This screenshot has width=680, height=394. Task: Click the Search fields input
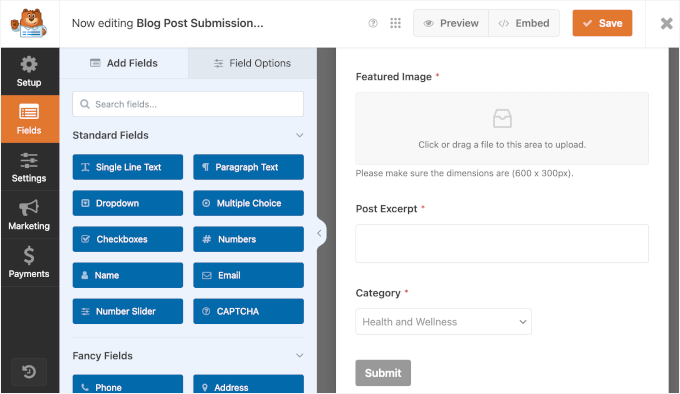[188, 104]
